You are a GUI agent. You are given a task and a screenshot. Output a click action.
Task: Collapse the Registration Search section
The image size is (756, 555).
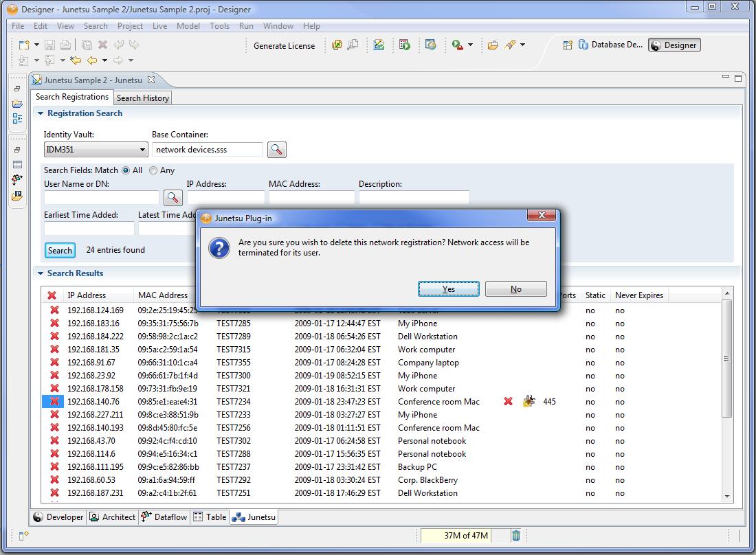tap(41, 114)
